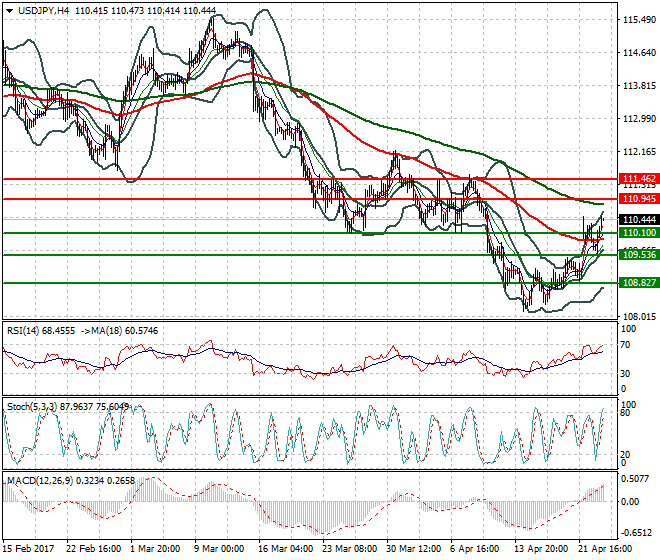
Task: Select the USDJPY,H4 chart title text
Action: pos(43,11)
